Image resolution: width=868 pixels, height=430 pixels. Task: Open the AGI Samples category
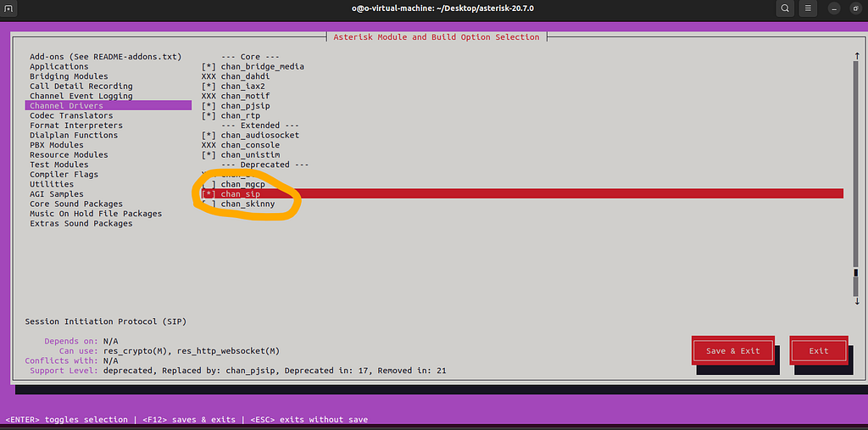tap(57, 194)
